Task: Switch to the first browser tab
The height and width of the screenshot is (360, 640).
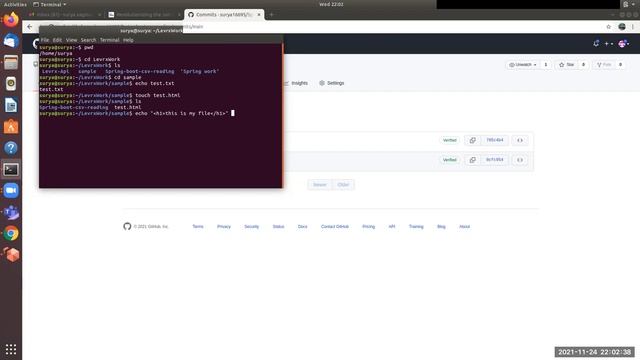Action: tap(64, 15)
